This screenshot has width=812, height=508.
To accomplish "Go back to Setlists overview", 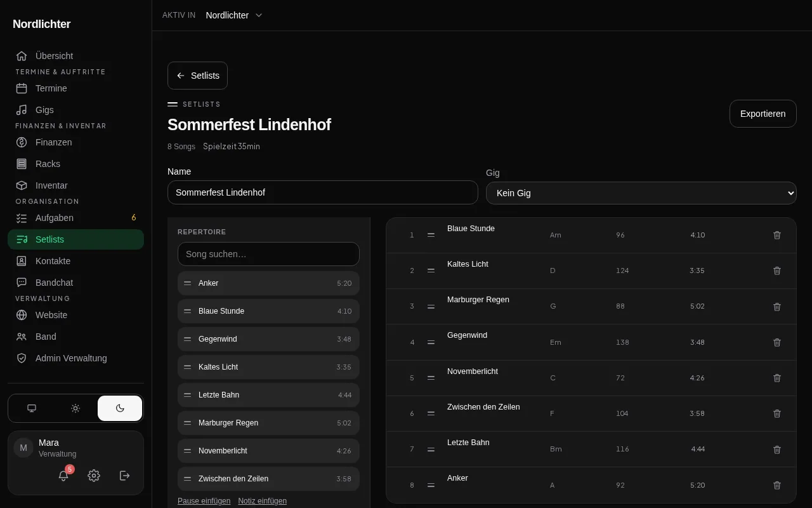I will tap(197, 76).
